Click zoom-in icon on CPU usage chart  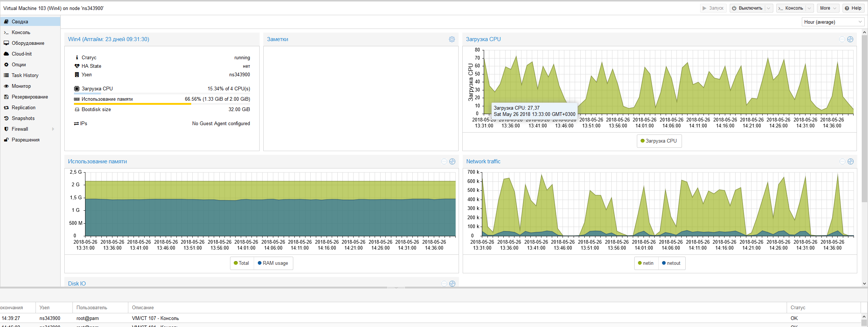tap(850, 39)
